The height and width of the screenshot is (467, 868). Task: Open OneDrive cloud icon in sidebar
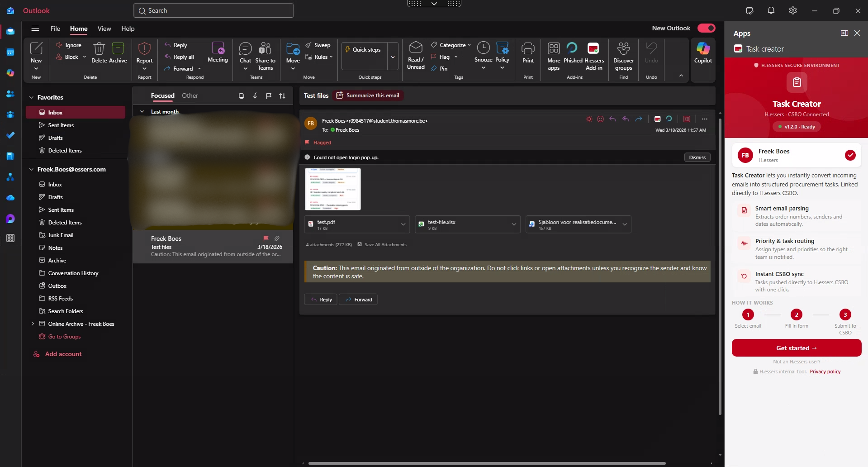(x=10, y=198)
